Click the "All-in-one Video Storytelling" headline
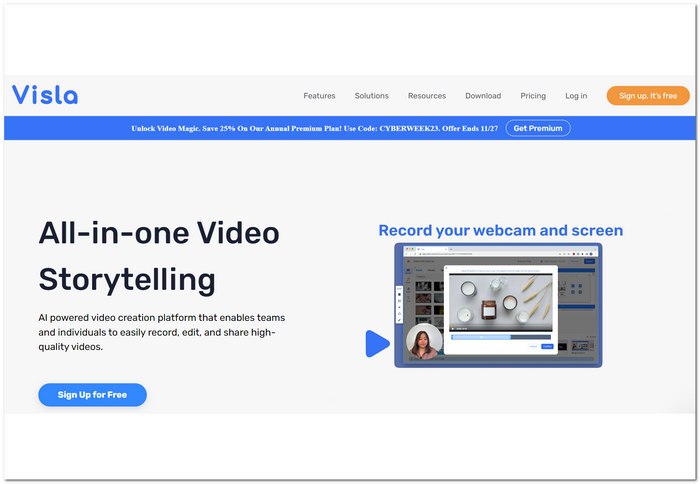This screenshot has height=484, width=700. (158, 255)
